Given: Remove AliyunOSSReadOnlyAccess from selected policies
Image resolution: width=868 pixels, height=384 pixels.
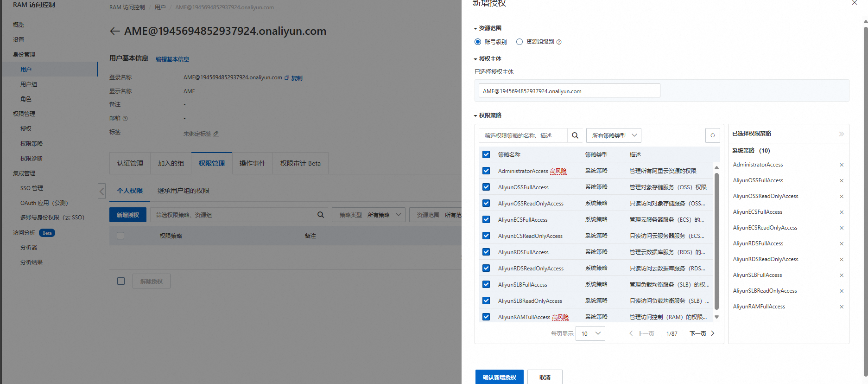Looking at the screenshot, I should coord(842,197).
